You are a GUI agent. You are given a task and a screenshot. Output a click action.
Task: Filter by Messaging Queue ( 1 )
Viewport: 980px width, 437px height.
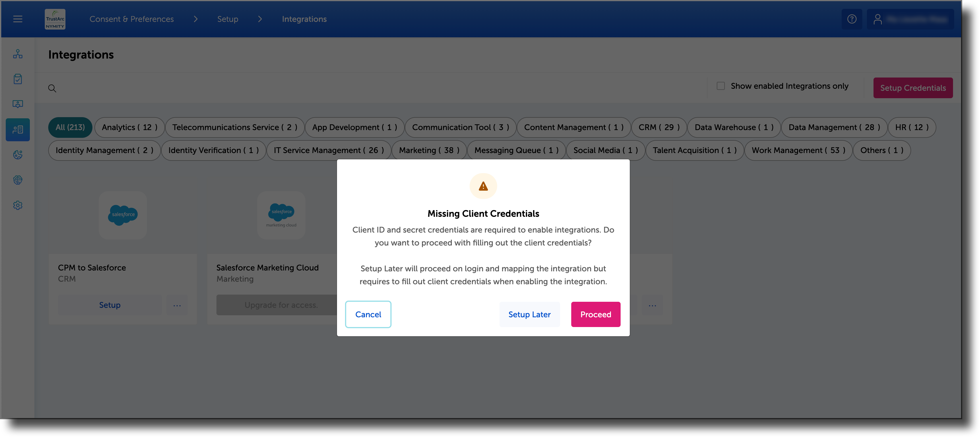pos(516,150)
